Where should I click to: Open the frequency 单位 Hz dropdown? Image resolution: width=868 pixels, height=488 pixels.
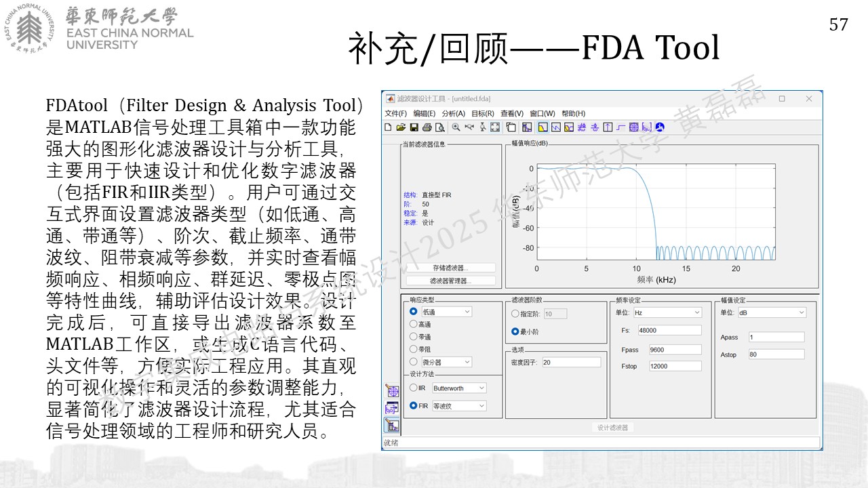[x=667, y=312]
